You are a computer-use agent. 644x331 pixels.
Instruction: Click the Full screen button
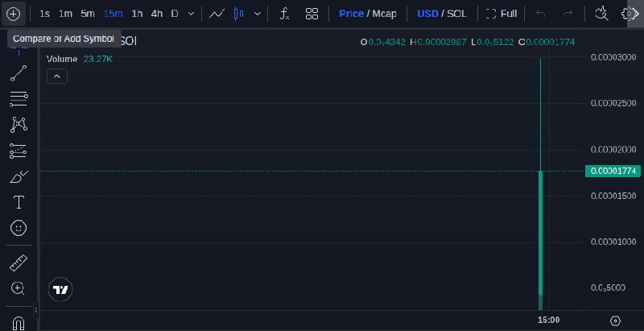click(502, 14)
